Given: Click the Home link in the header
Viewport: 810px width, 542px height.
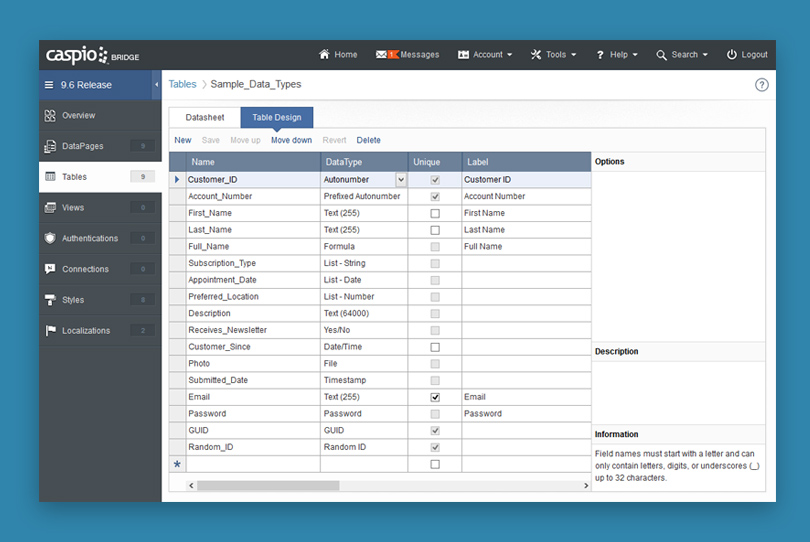Looking at the screenshot, I should pyautogui.click(x=346, y=54).
